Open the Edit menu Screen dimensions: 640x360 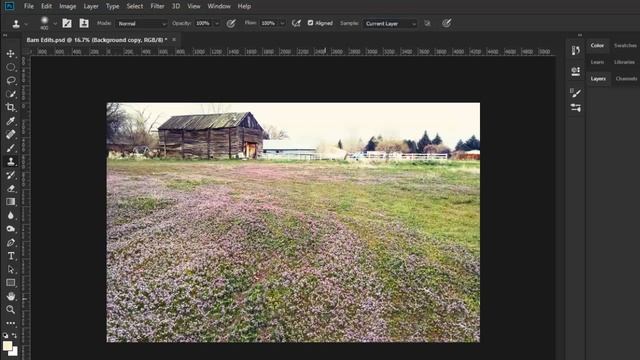coord(46,6)
